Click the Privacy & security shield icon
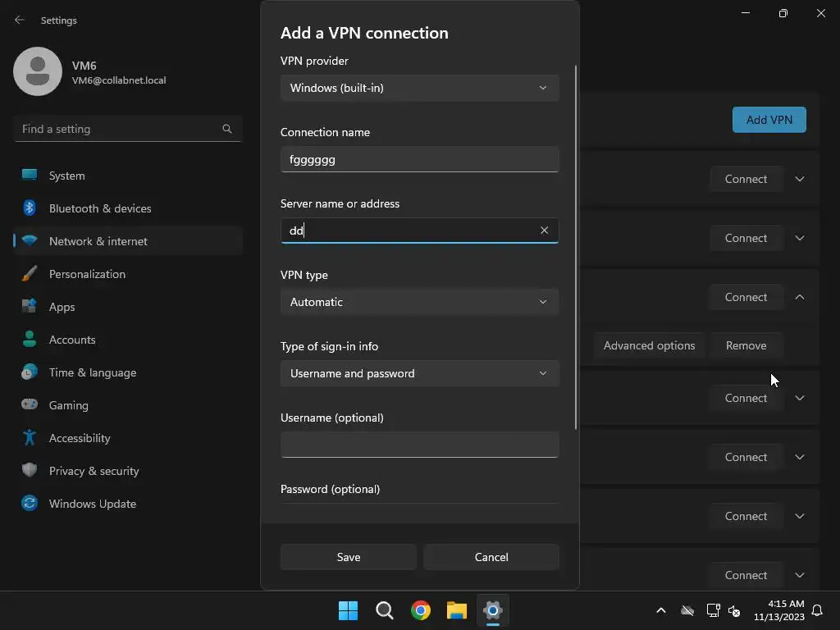840x630 pixels. 30,471
